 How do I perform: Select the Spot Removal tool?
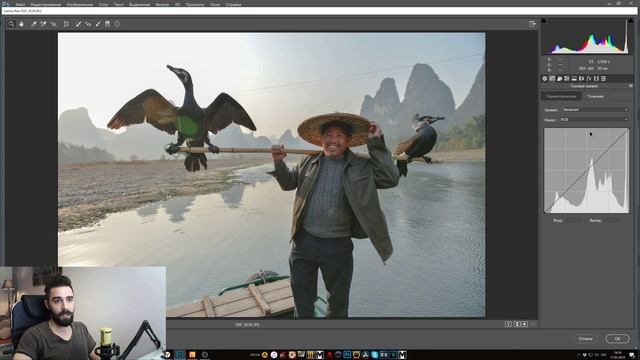[78, 24]
